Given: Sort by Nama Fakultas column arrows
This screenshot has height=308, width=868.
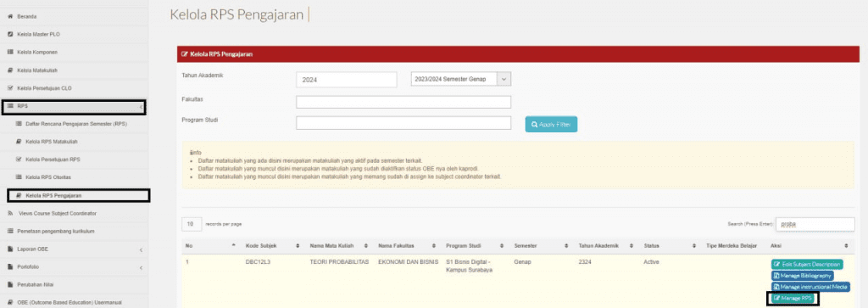Looking at the screenshot, I should tap(435, 245).
